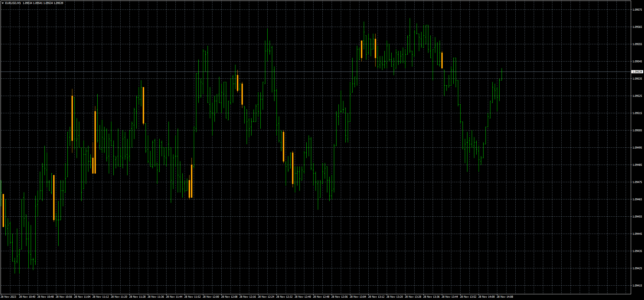Click the 1.09475 price scale value
The height and width of the screenshot is (300, 644).
tap(637, 182)
